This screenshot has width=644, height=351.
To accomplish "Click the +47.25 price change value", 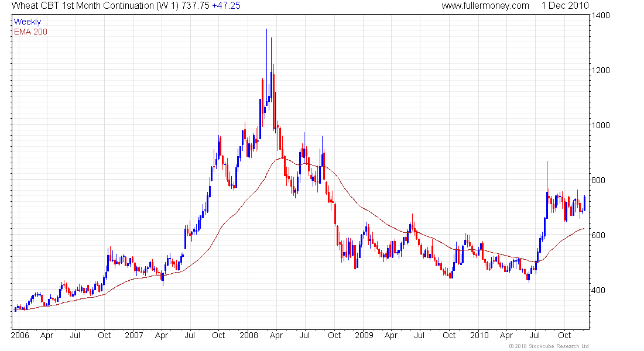I will [x=227, y=6].
